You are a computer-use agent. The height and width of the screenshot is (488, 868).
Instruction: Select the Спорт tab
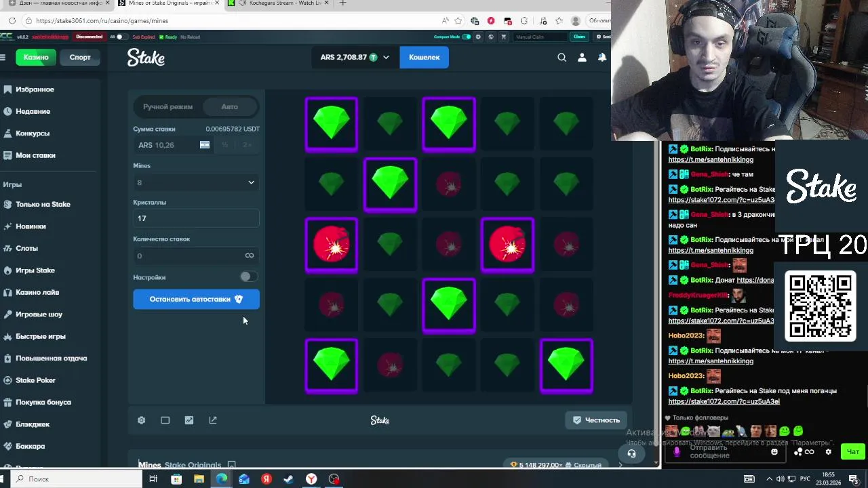pos(80,58)
